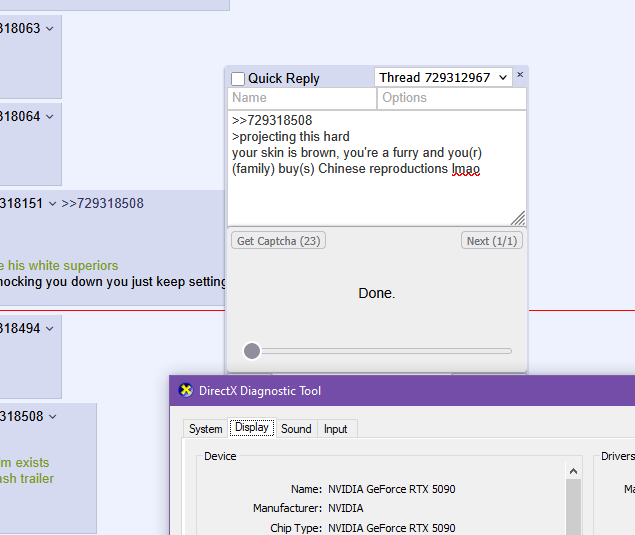Viewport: 635px width, 535px height.
Task: Click post number 318063
Action: tap(20, 28)
